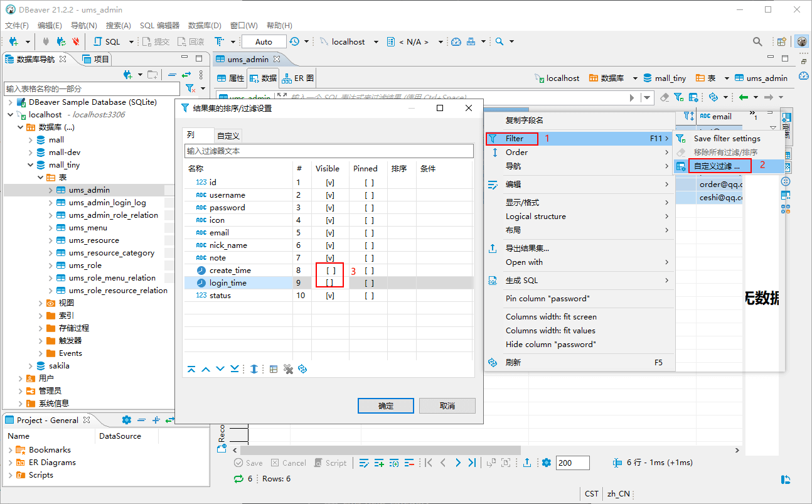812x504 pixels.
Task: Choose custom filter submenu item
Action: pos(730,166)
